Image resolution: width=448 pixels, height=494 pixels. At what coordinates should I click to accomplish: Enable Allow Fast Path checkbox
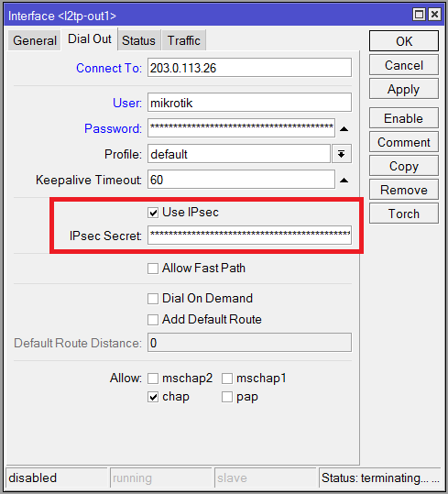pyautogui.click(x=153, y=269)
